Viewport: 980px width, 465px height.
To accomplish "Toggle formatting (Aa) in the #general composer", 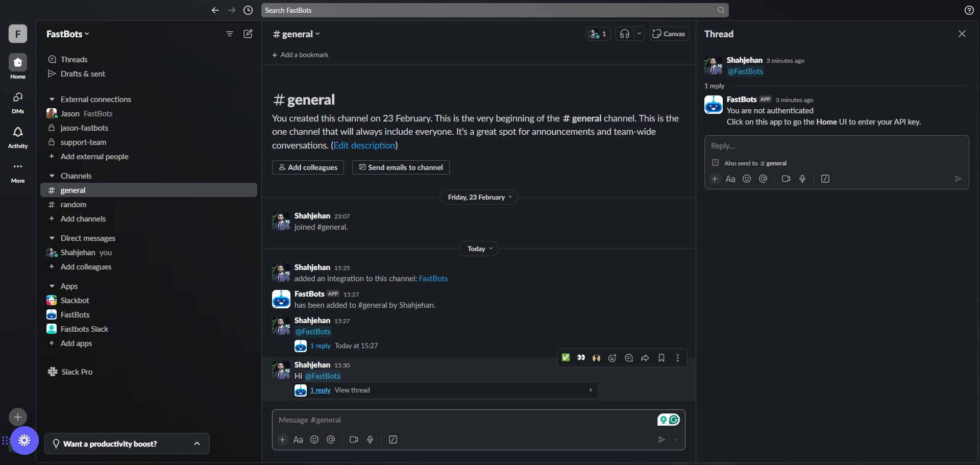I will pos(298,439).
